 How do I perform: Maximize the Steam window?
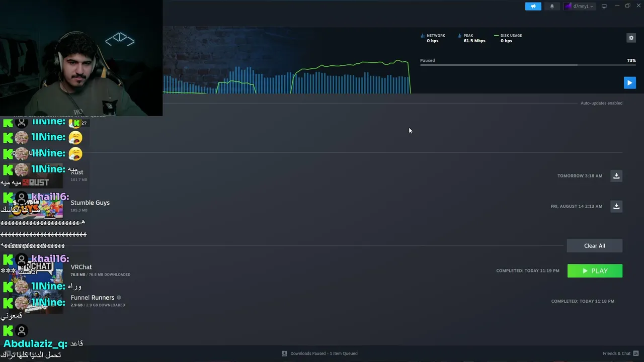628,6
